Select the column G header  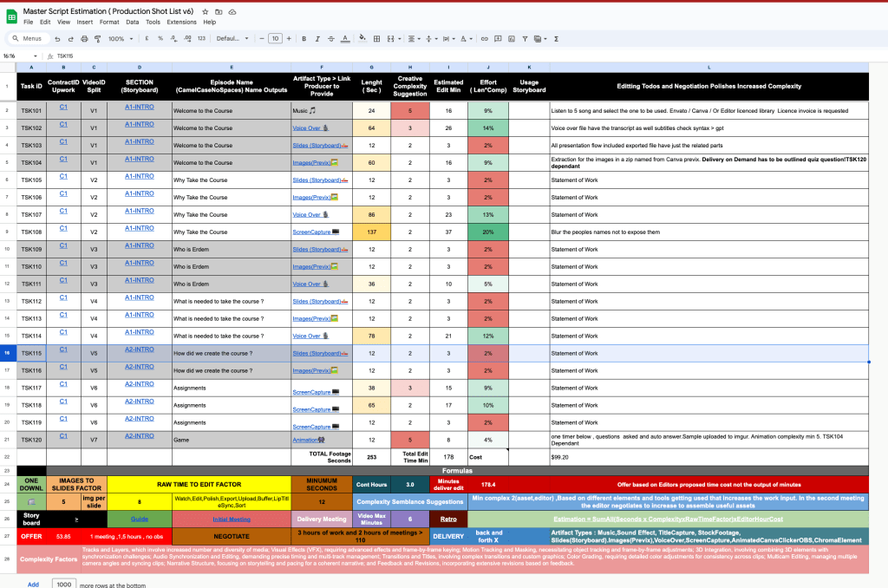371,68
